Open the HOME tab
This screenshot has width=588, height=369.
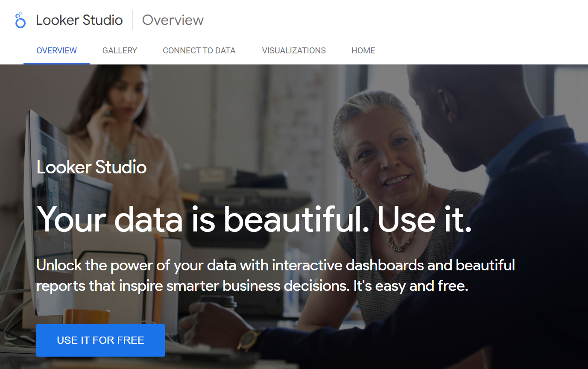(x=363, y=50)
